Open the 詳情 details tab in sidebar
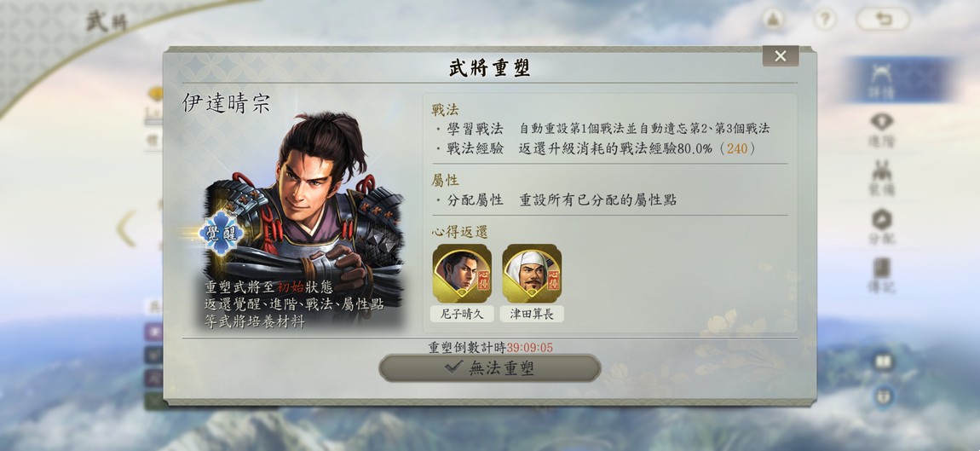Screen dimensions: 980x451 pos(882,80)
